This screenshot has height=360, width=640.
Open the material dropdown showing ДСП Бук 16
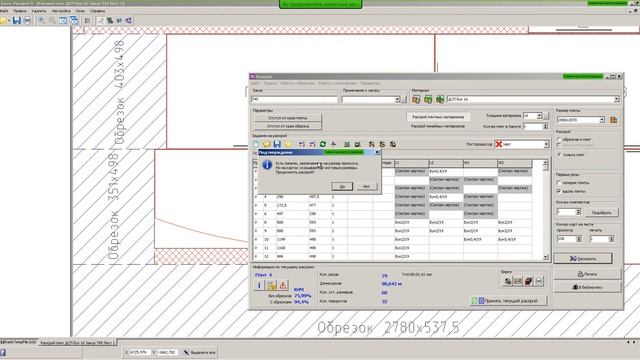tap(616, 99)
